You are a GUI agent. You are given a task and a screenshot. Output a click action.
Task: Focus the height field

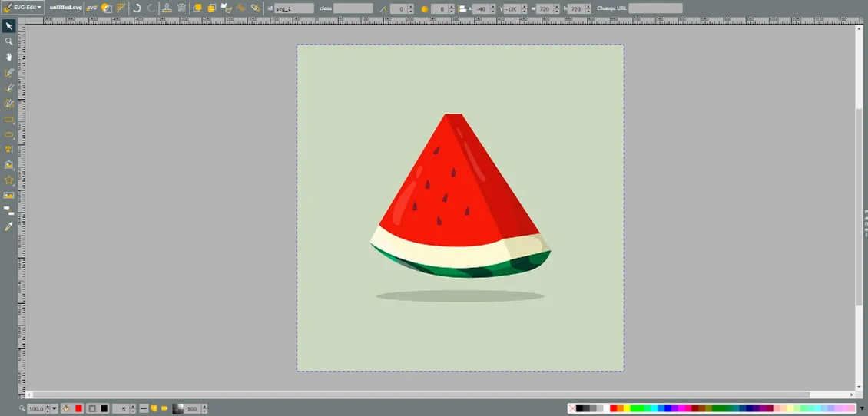coord(576,9)
